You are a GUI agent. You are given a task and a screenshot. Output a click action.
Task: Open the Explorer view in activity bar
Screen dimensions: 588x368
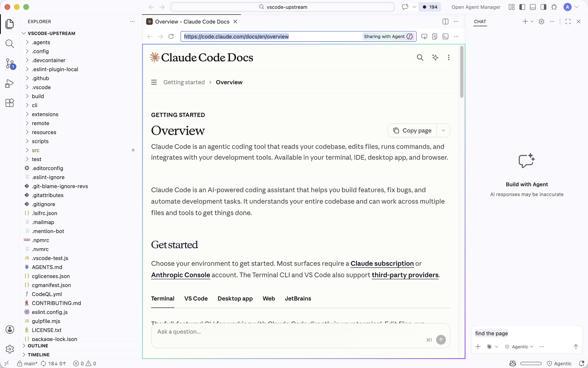pyautogui.click(x=10, y=24)
